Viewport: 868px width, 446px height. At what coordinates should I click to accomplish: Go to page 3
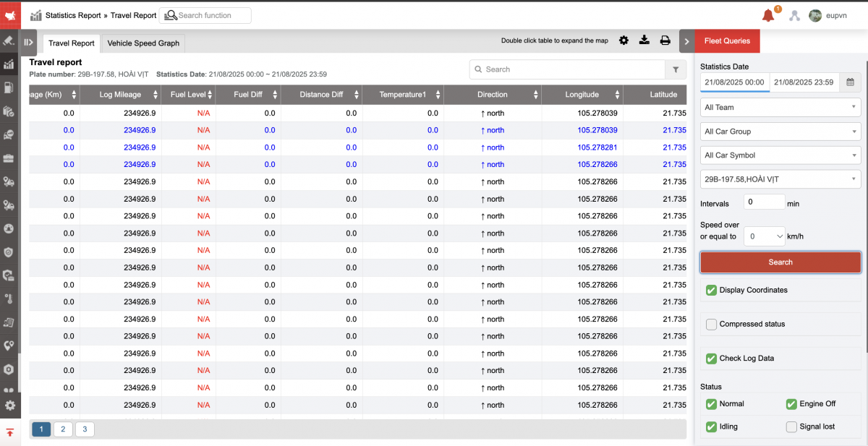(x=85, y=429)
